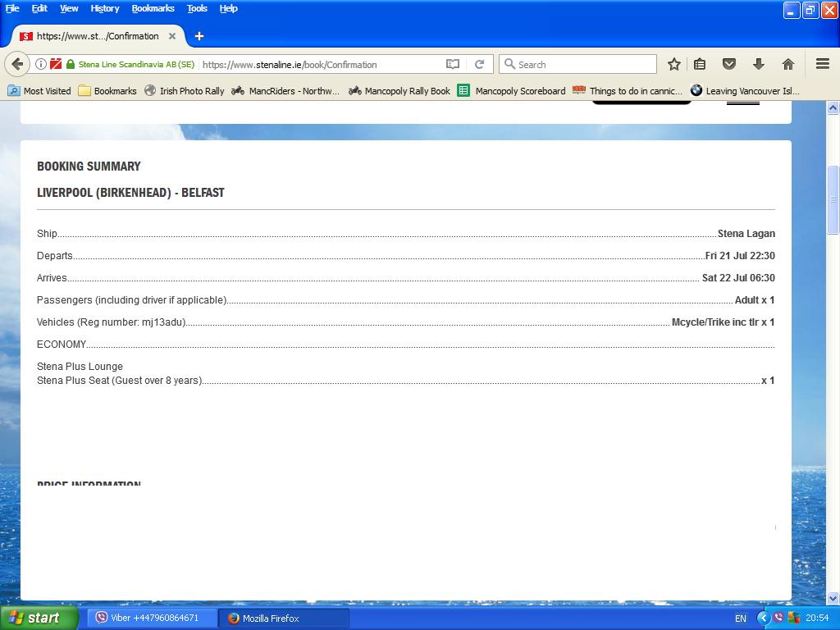Open the Bookmarks menu

pos(153,8)
